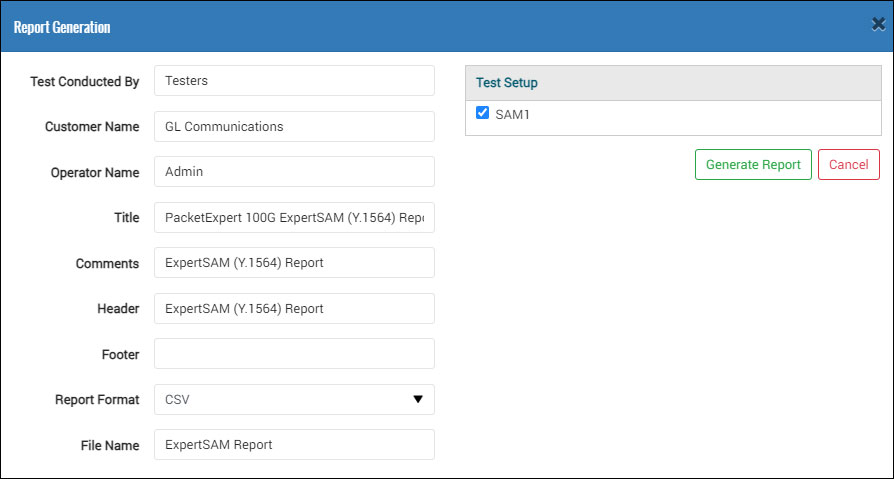Focus the Test Conducted By field containing Testers
The image size is (894, 479).
point(294,80)
